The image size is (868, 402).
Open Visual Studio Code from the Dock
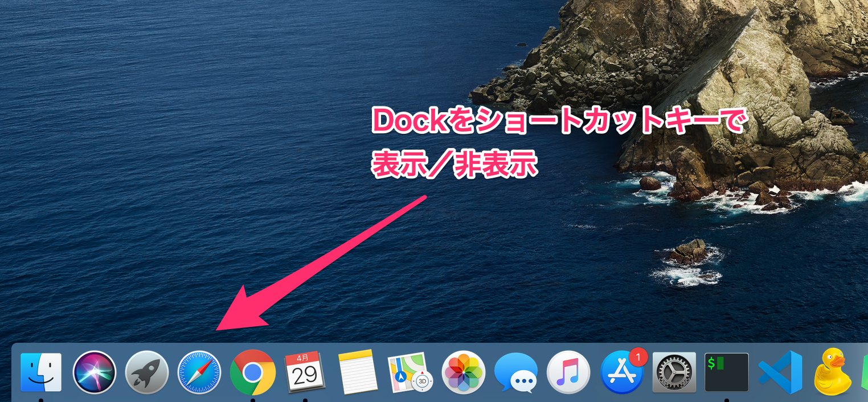click(x=780, y=372)
